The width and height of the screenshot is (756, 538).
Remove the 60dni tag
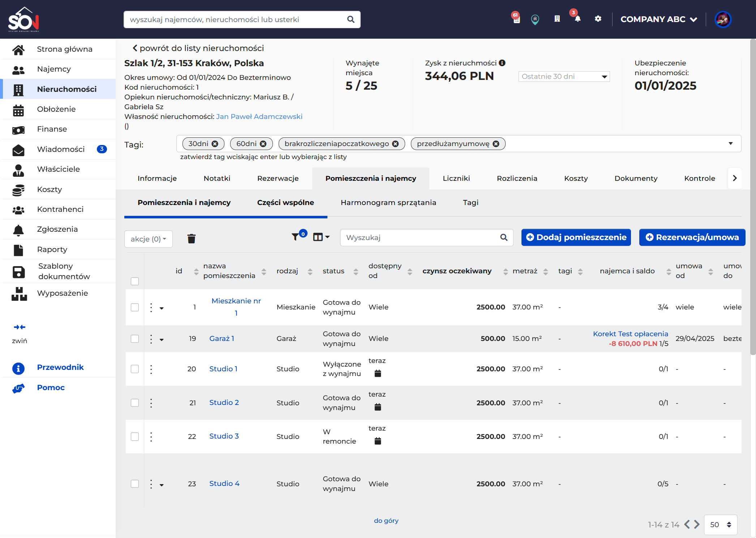point(263,144)
